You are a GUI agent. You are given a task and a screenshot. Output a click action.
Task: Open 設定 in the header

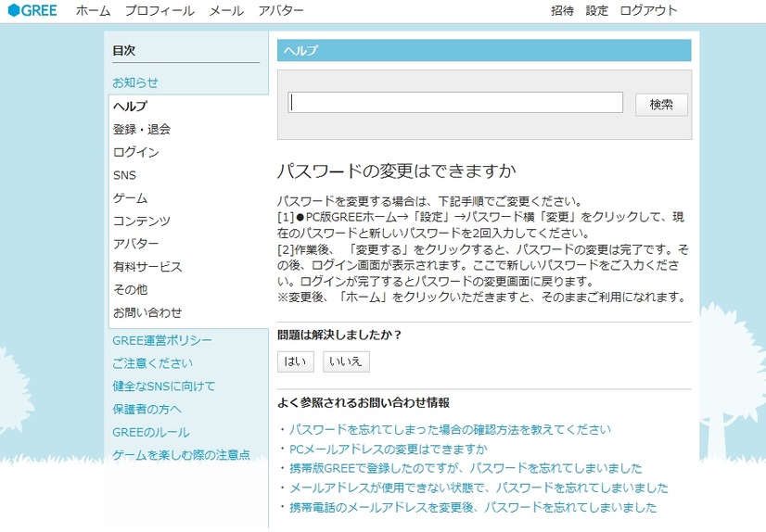pyautogui.click(x=597, y=11)
